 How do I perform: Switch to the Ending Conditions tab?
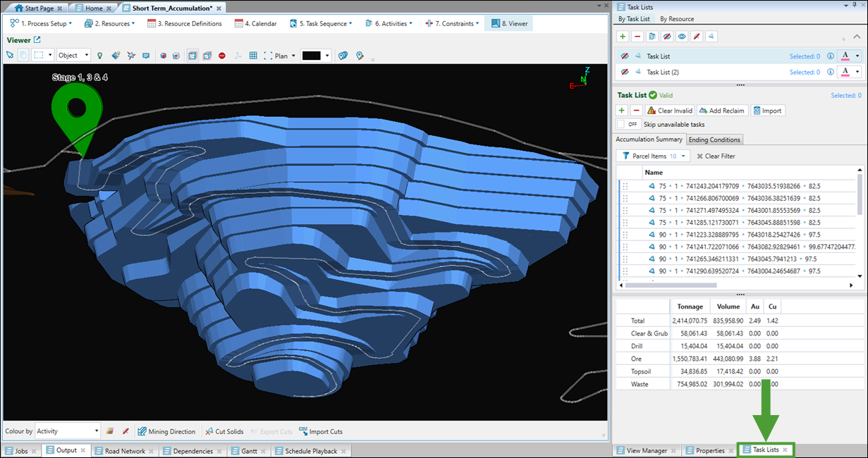(x=714, y=140)
